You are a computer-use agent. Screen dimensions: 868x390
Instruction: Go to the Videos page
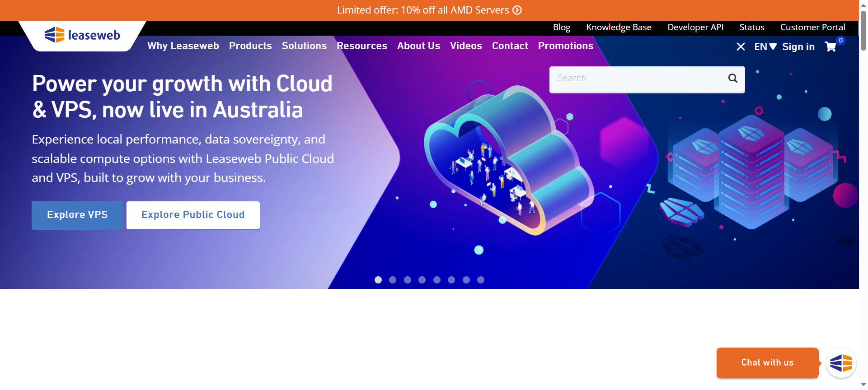pos(466,46)
